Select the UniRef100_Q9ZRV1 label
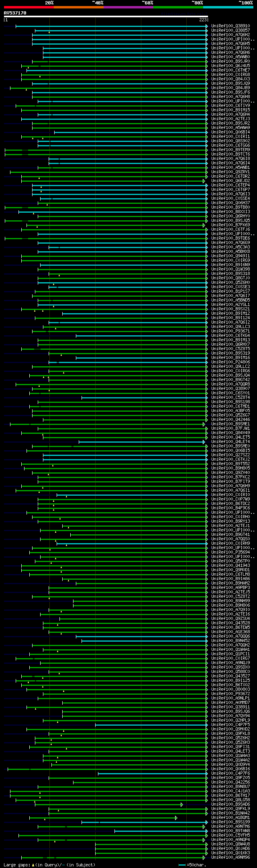The height and width of the screenshot is (868, 257). 230,172
